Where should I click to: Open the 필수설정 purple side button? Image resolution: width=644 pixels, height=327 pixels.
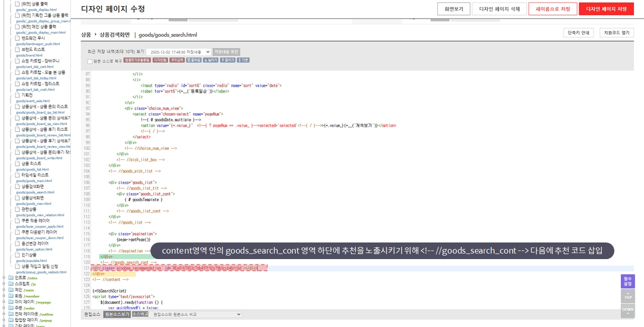(x=628, y=281)
